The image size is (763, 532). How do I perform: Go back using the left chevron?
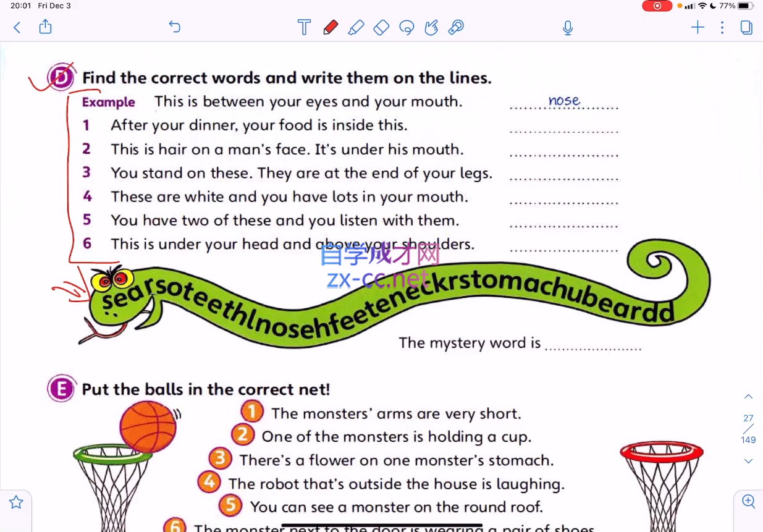pyautogui.click(x=17, y=27)
